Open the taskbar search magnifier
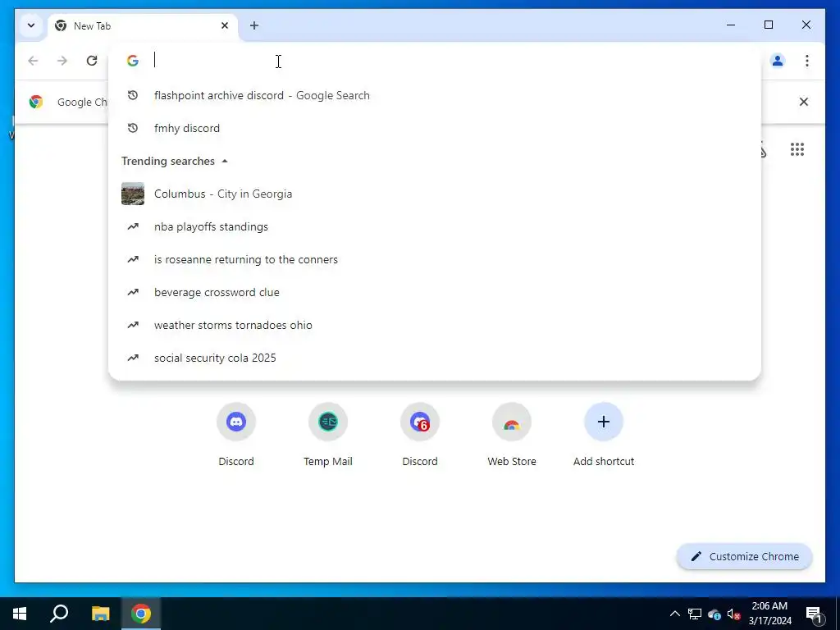 (59, 614)
